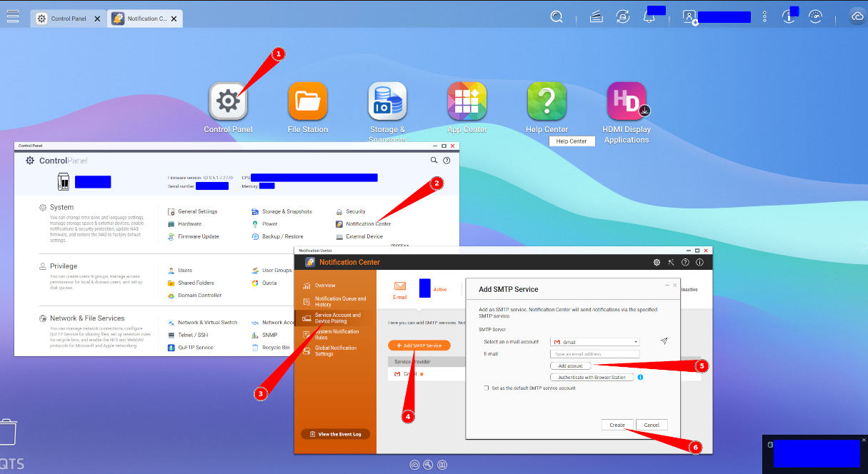Open external devices icon in top bar
868x474 pixels.
pyautogui.click(x=623, y=17)
